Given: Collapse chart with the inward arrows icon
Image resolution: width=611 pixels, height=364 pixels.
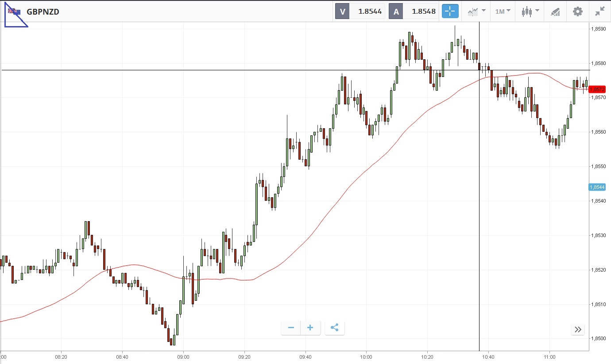Looking at the screenshot, I should pyautogui.click(x=600, y=11).
